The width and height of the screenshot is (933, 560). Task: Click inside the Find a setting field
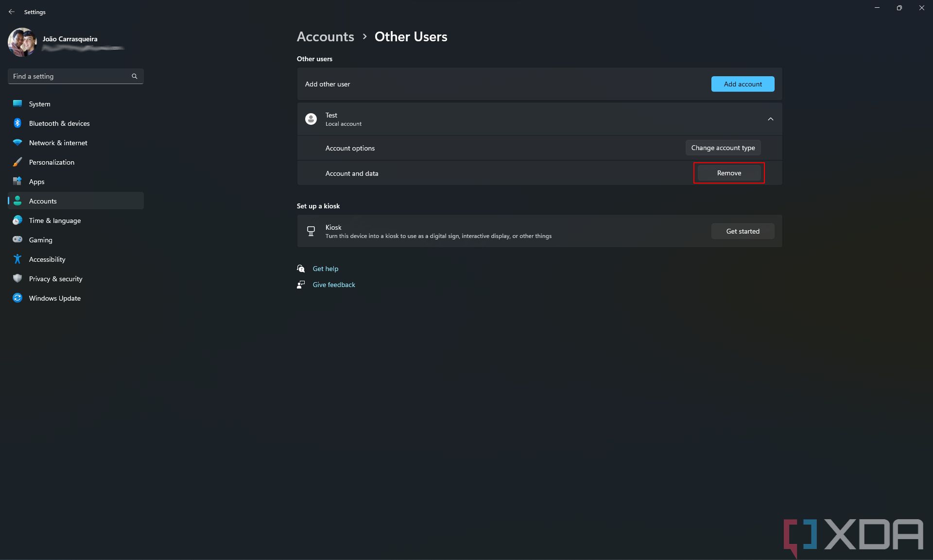tap(68, 76)
